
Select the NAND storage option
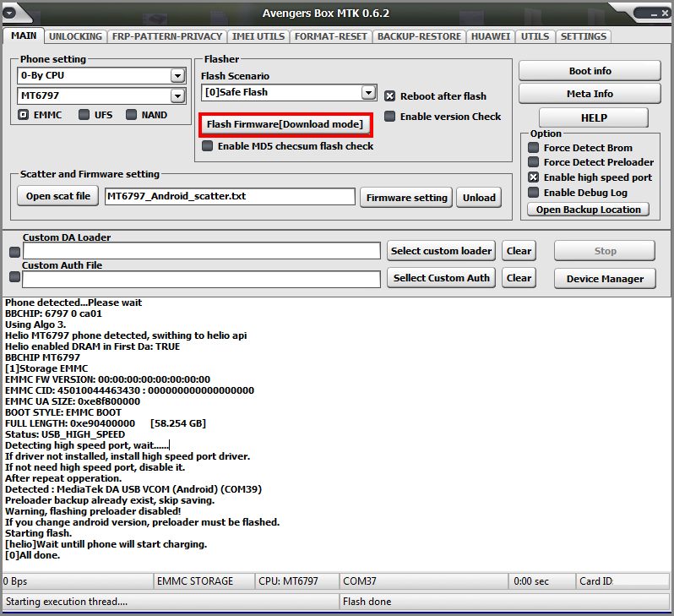131,115
